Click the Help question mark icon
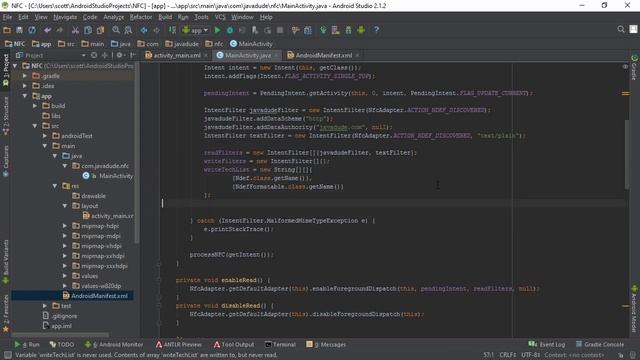Image resolution: width=640 pixels, height=360 pixels. click(376, 30)
